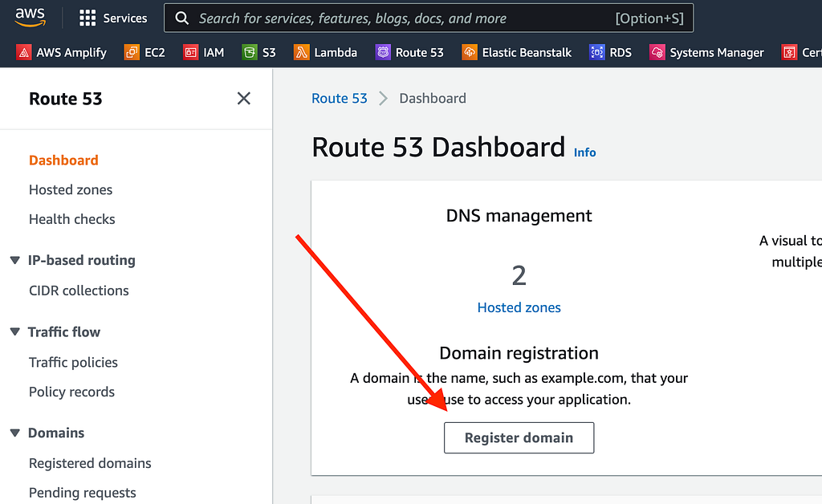
Task: Click the AWS Amplify shortcut icon
Action: [x=23, y=52]
